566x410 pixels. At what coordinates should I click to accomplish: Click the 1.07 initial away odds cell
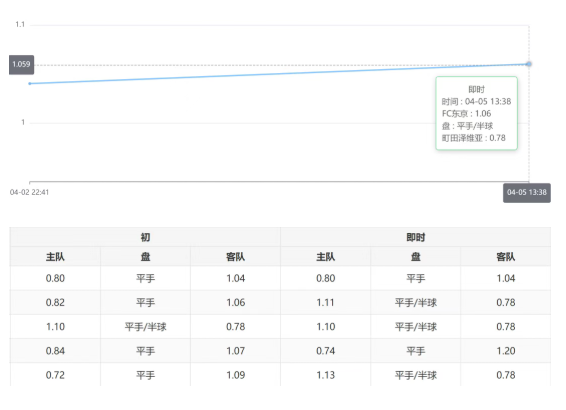235,351
